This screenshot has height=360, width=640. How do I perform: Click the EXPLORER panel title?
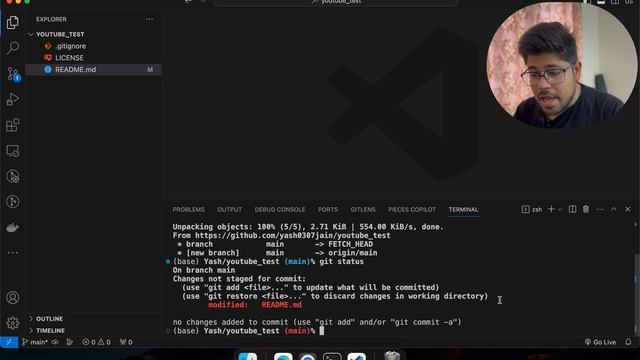51,19
